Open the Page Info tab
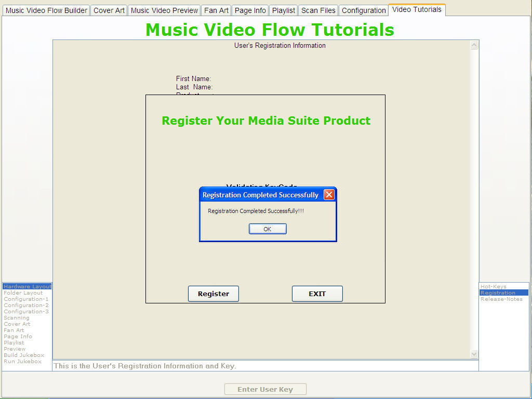This screenshot has width=532, height=399. pyautogui.click(x=250, y=10)
